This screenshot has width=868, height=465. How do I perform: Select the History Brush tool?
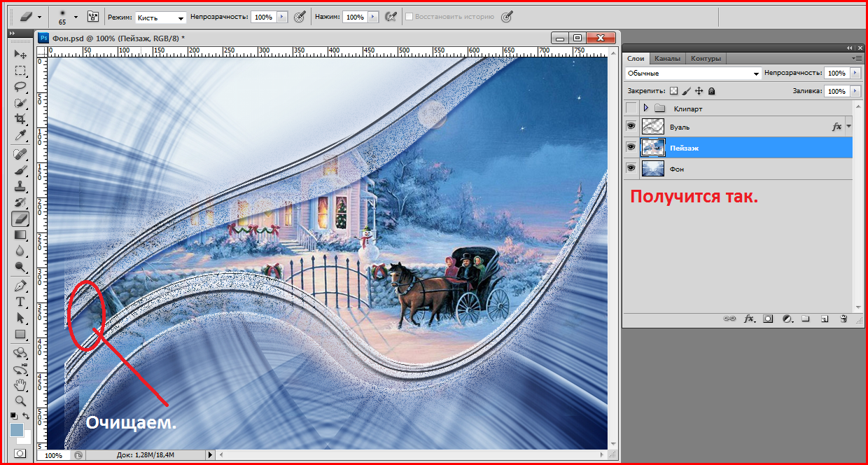[21, 202]
